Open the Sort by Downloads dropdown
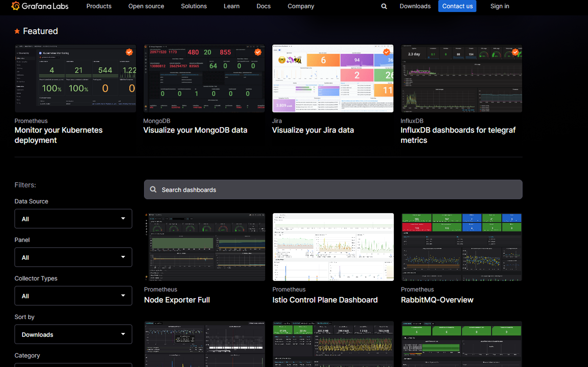This screenshot has height=367, width=588. [x=73, y=334]
